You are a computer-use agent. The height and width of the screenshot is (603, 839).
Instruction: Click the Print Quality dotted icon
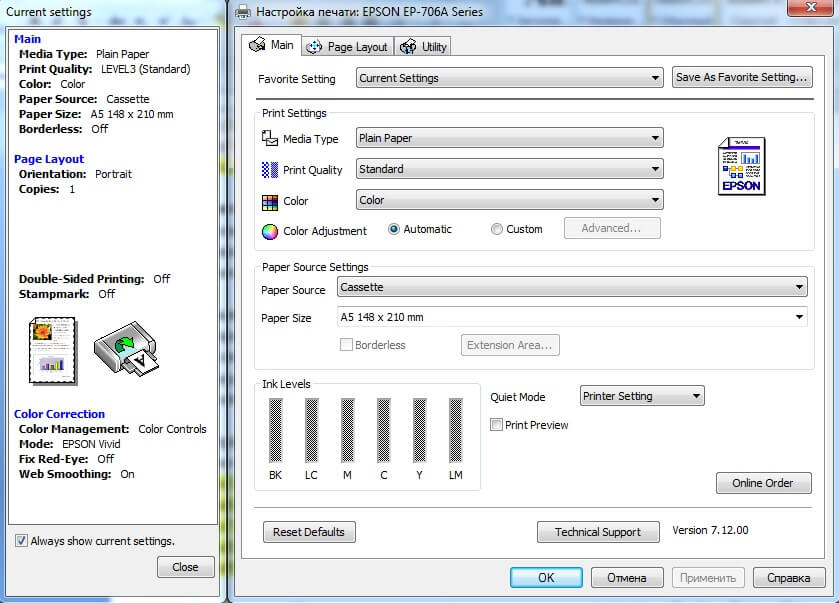coord(270,170)
